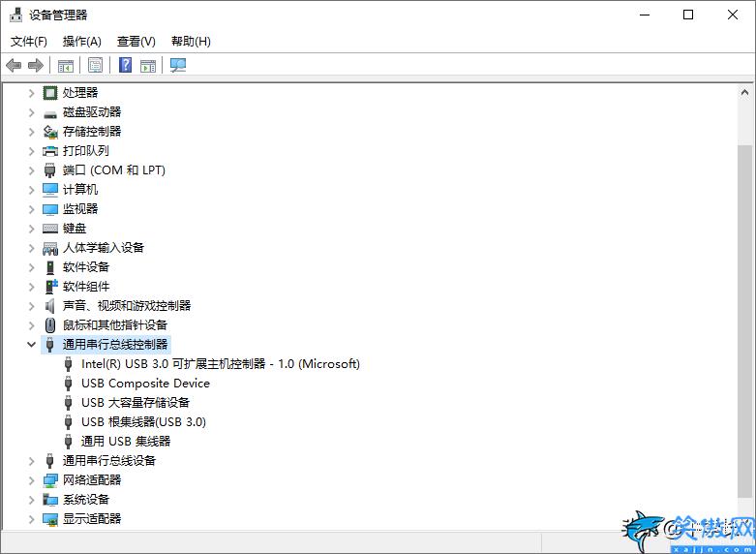Minimize the 设备管理器 window
The image size is (756, 554).
tap(644, 15)
